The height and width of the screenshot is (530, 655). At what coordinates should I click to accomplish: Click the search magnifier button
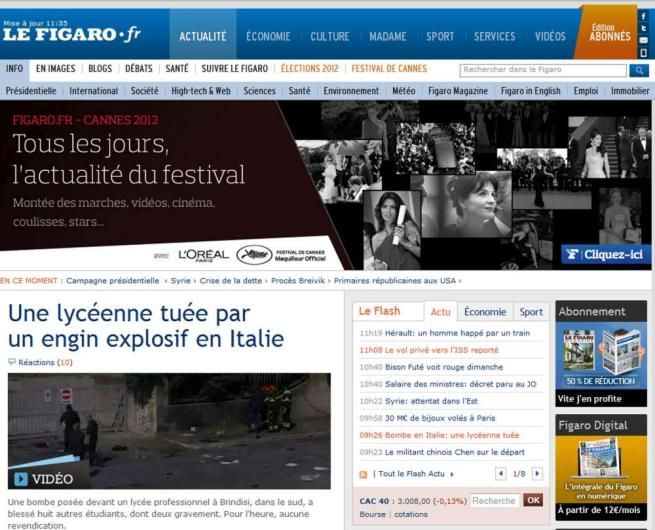[639, 70]
